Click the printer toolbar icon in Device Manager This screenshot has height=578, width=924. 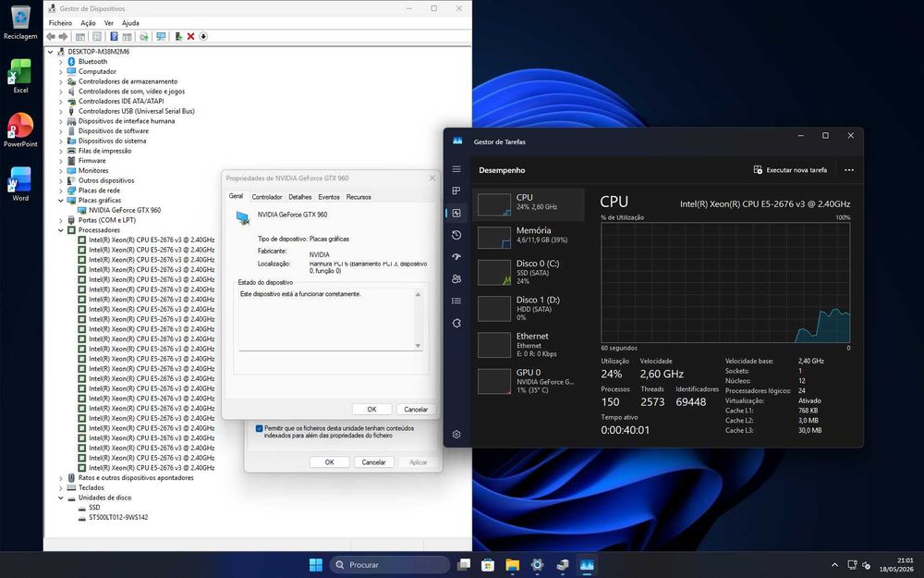click(x=144, y=37)
